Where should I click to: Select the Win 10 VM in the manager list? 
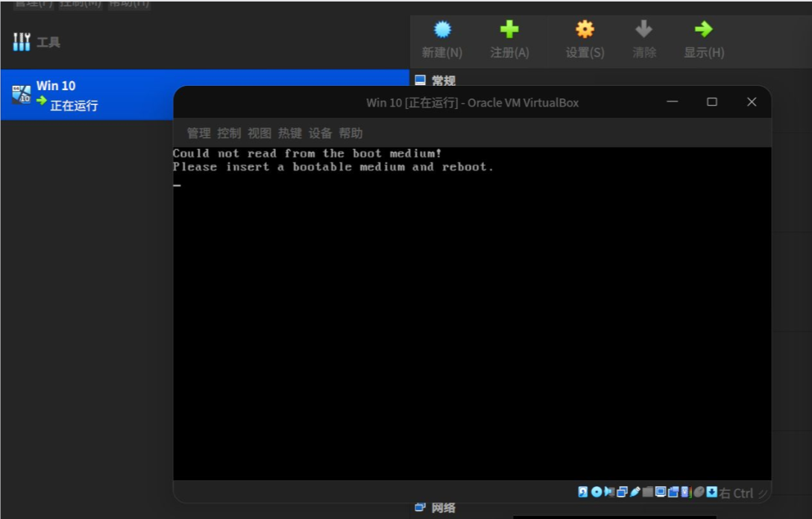pyautogui.click(x=204, y=95)
